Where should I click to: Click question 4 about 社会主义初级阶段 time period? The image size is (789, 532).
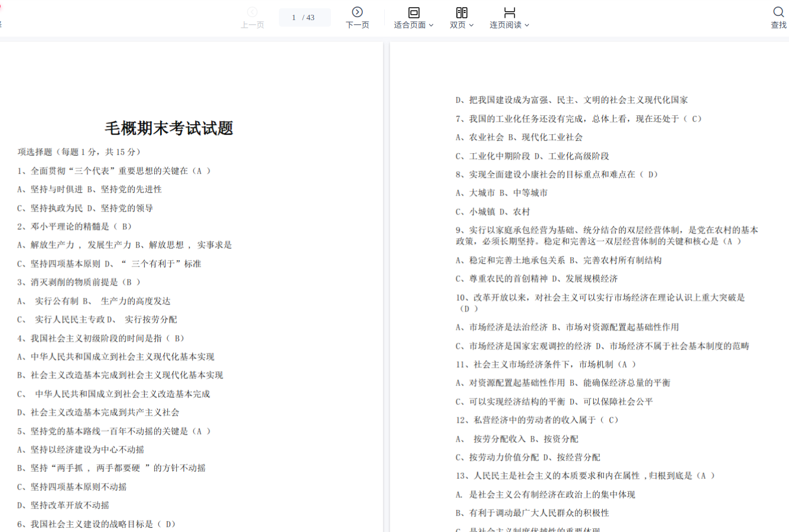(101, 338)
